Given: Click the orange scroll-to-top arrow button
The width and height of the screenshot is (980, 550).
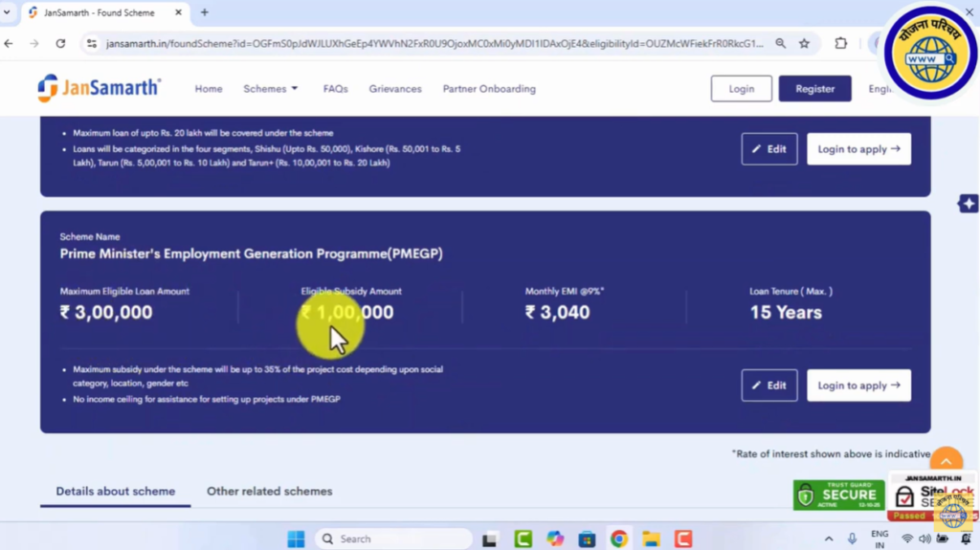Looking at the screenshot, I should 946,462.
